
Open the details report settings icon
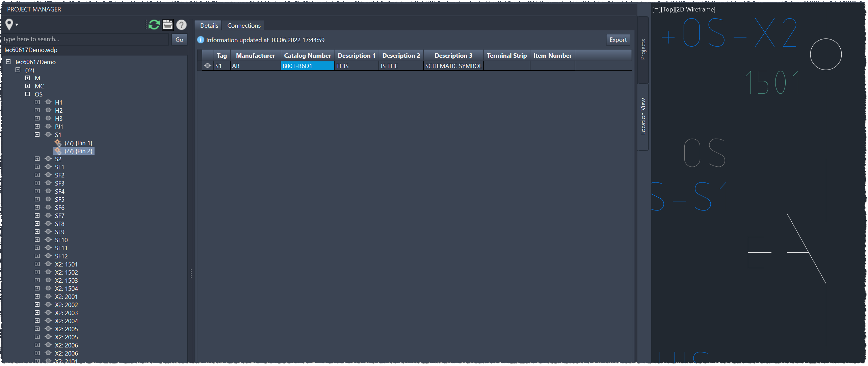click(168, 25)
